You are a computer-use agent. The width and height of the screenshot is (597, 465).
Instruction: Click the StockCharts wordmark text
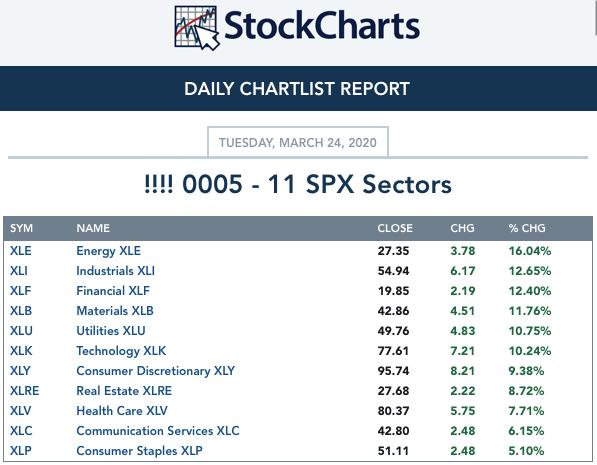click(x=322, y=26)
